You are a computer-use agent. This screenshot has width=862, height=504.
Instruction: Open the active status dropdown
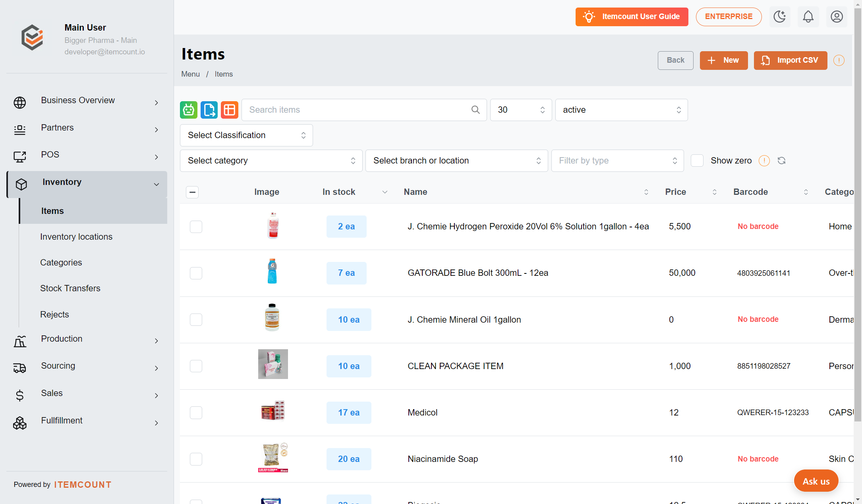pyautogui.click(x=622, y=110)
